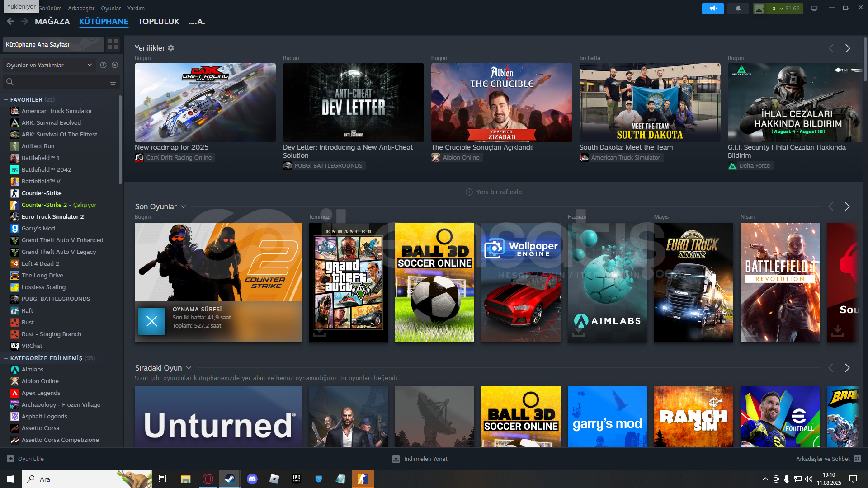868x488 pixels.
Task: Open CarX Drift Racing Online news tag
Action: pyautogui.click(x=174, y=157)
